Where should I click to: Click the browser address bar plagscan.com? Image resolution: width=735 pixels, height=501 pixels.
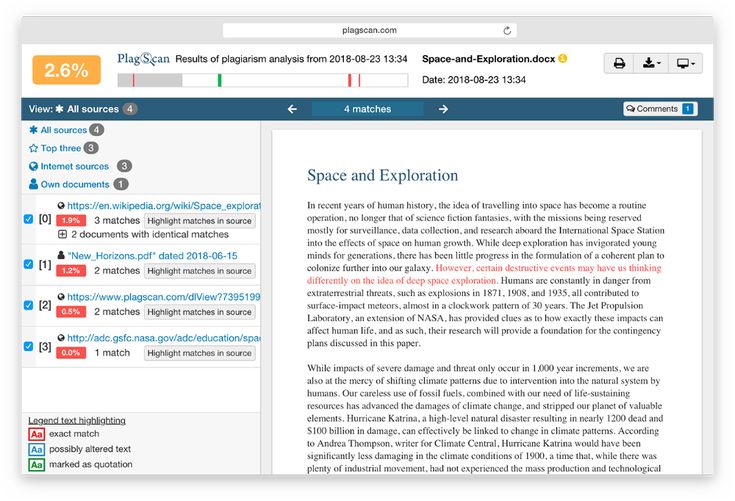tap(369, 30)
